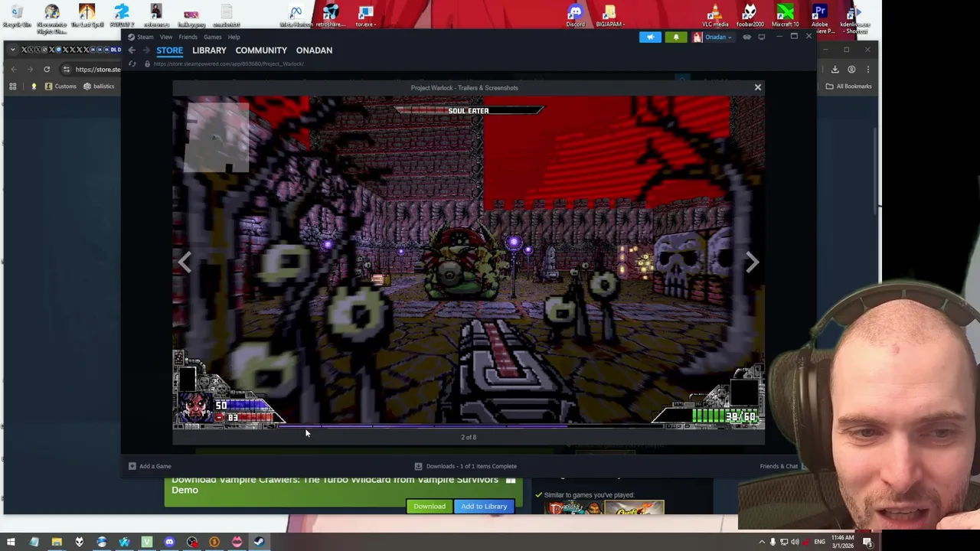Open the Windows Start menu
Image resolution: width=980 pixels, height=551 pixels.
pos(11,543)
